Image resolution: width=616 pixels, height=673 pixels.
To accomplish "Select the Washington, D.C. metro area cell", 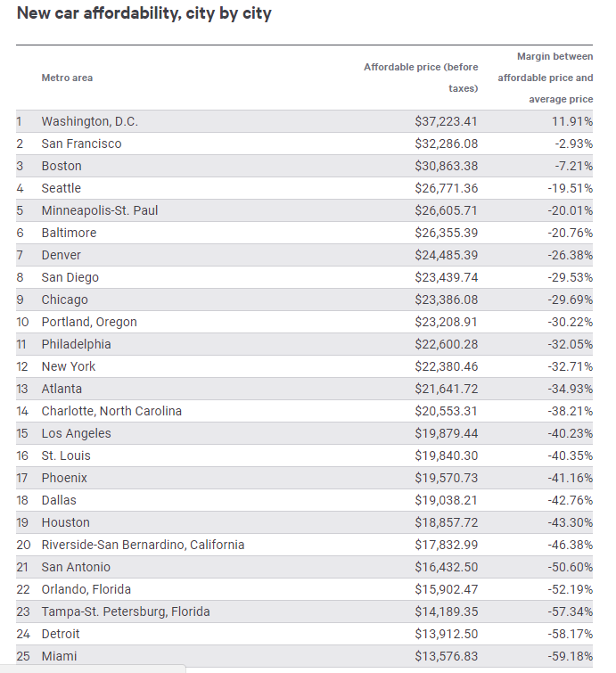I will (90, 121).
